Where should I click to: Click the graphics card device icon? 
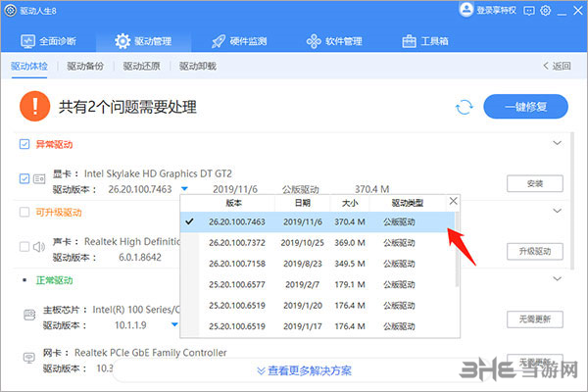pos(39,179)
